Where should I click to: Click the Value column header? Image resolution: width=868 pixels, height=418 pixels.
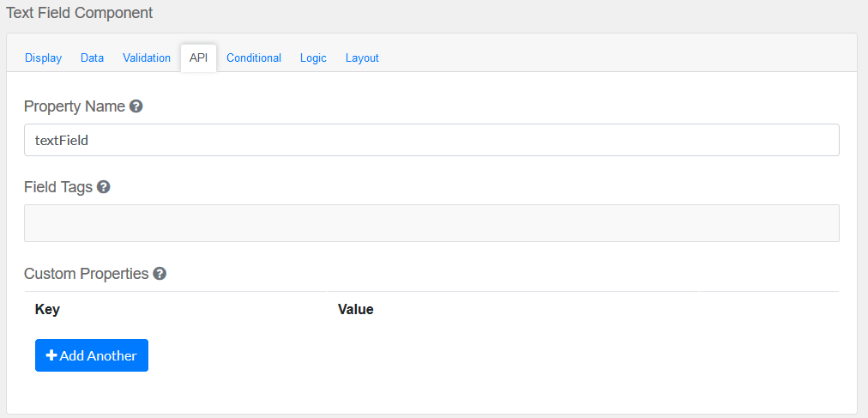[x=356, y=309]
